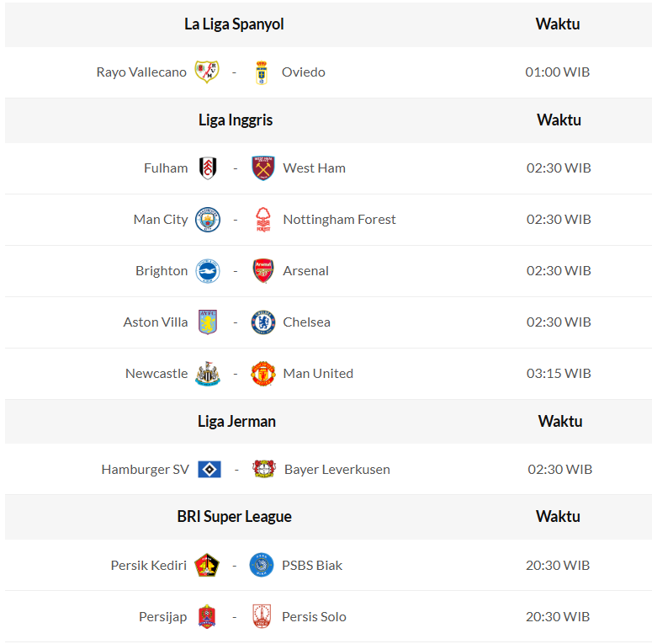The image size is (652, 644).
Task: Click the Nottingham Forest tree logo
Action: tap(263, 220)
